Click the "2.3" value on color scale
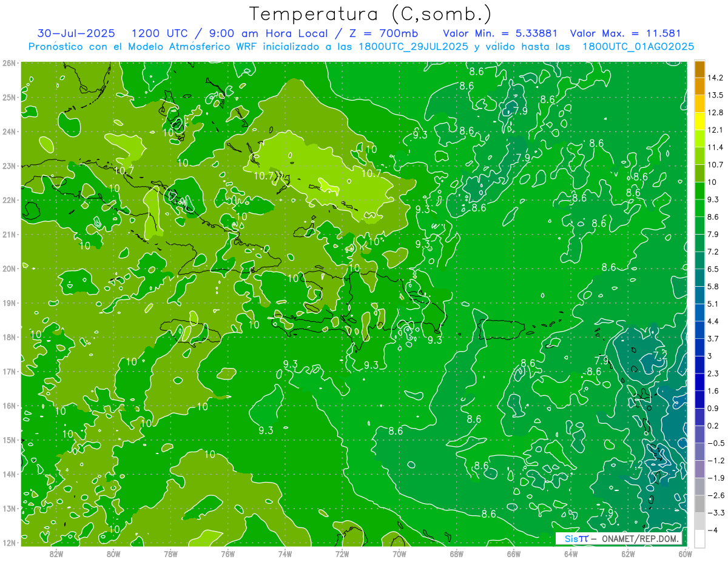The image size is (728, 562). (713, 373)
